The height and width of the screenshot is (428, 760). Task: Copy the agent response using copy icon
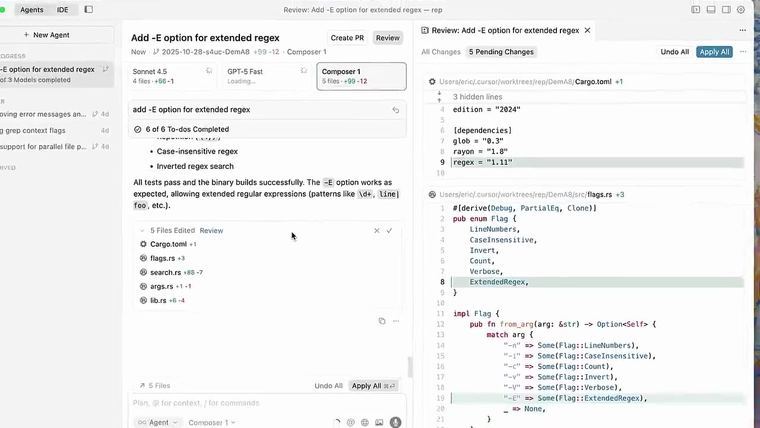382,321
